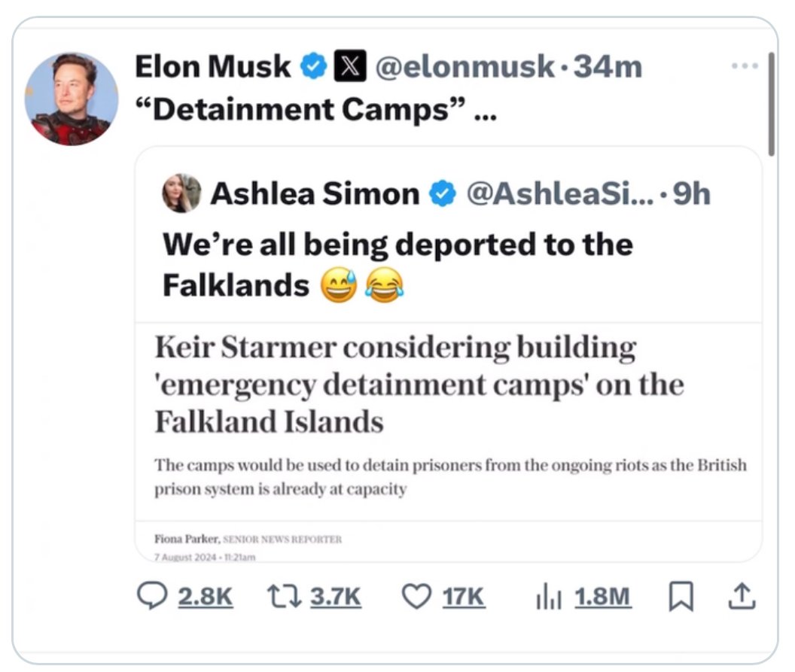Image resolution: width=795 pixels, height=672 pixels.
Task: Click the 3.7K reposts count
Action: pos(336,597)
